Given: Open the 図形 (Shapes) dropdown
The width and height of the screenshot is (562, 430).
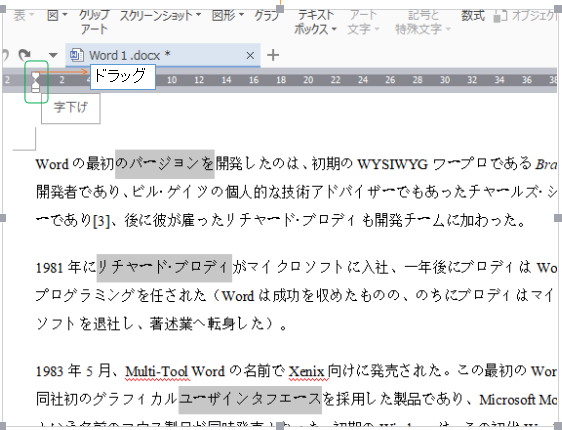Looking at the screenshot, I should tap(228, 15).
